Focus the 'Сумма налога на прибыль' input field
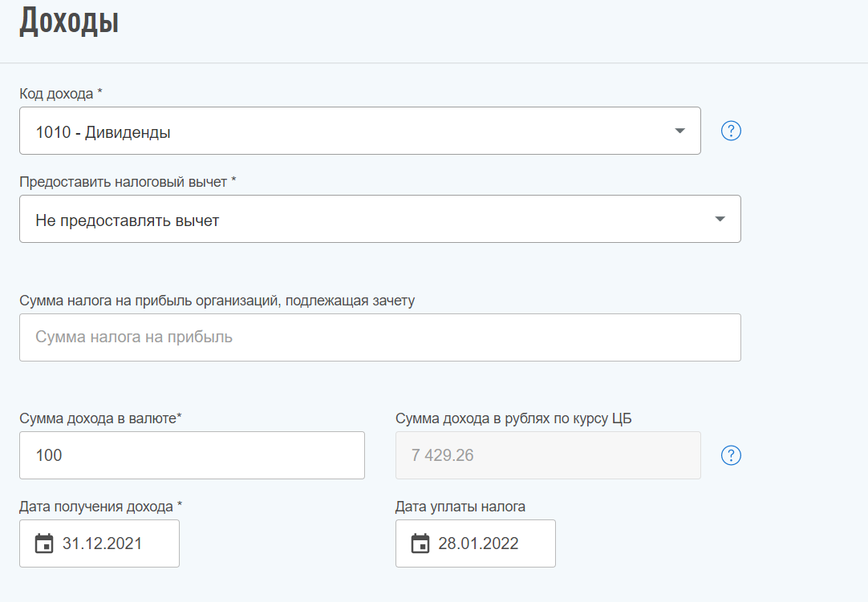This screenshot has height=602, width=868. pos(379,337)
